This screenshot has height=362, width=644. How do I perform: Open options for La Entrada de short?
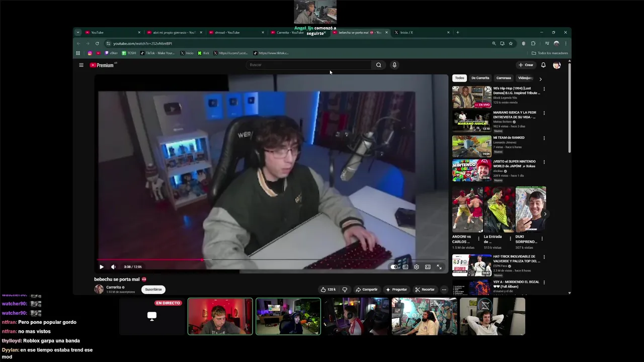click(510, 239)
